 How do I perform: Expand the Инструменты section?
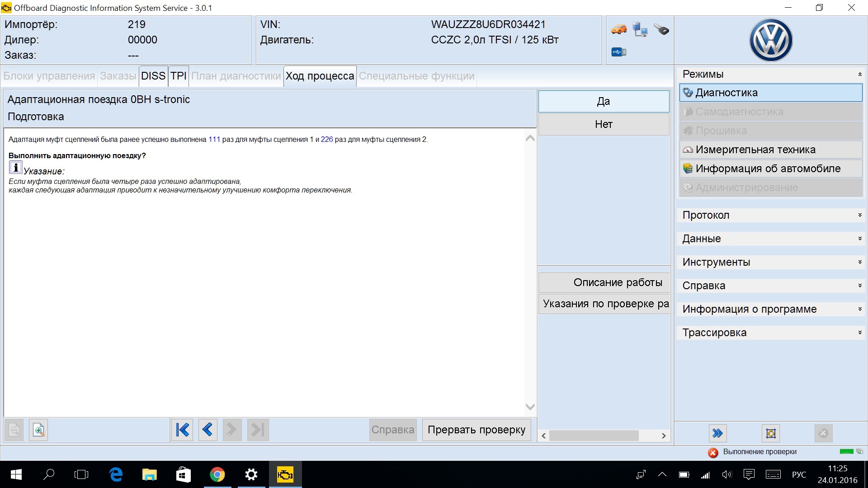(x=859, y=262)
